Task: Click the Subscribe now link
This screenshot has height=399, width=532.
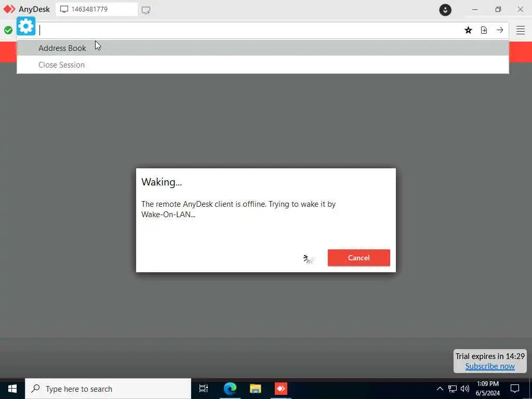Action: tap(490, 366)
